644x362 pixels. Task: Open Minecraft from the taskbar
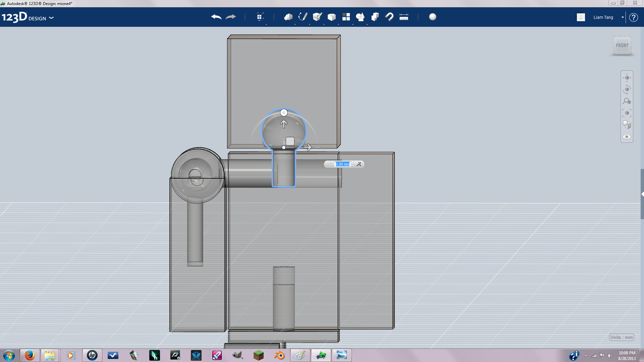pyautogui.click(x=259, y=355)
